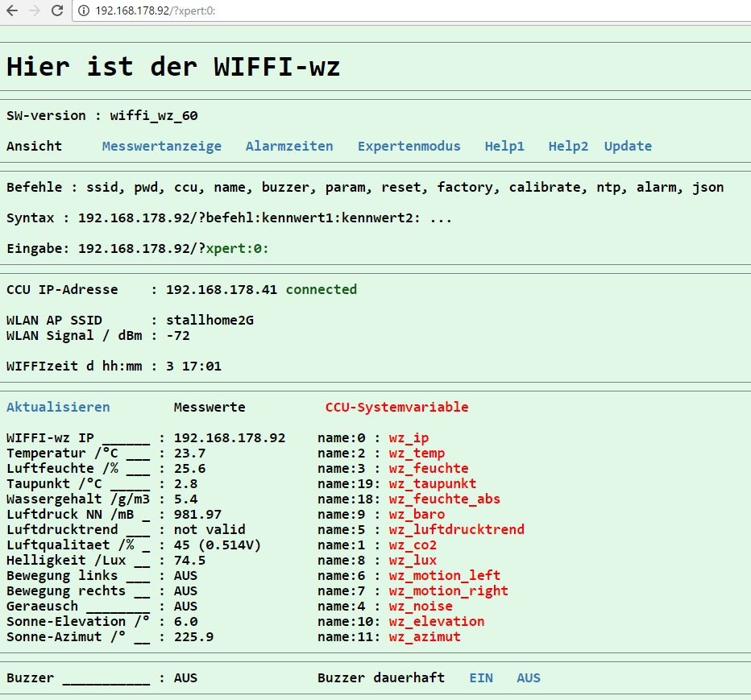Click the wz_ip variable name
The image size is (751, 700).
(409, 438)
